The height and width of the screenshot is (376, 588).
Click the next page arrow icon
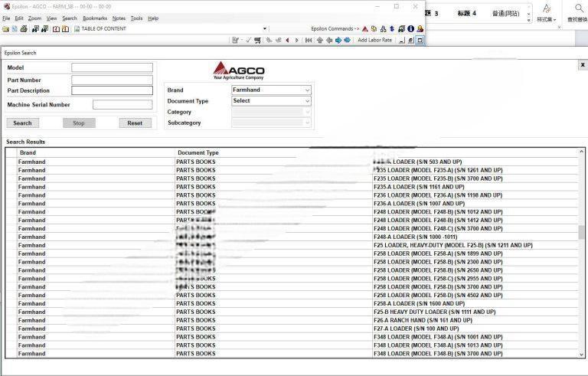tap(296, 40)
